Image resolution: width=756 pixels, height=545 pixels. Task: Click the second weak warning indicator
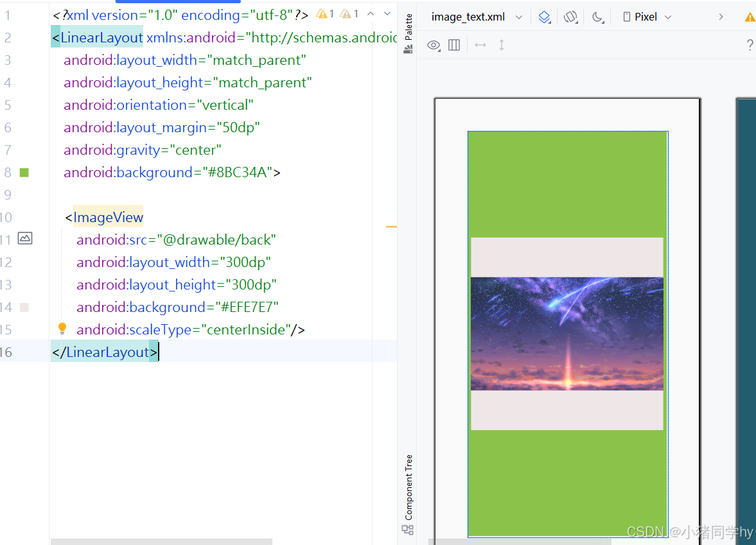349,14
